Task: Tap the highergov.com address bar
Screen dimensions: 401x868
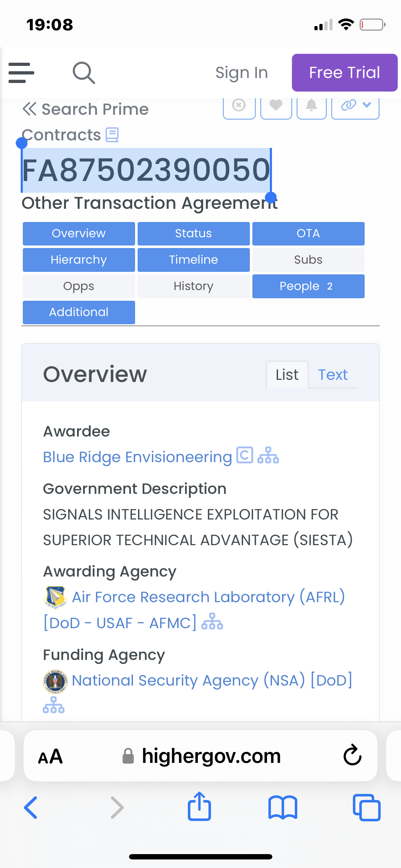Action: tap(211, 756)
